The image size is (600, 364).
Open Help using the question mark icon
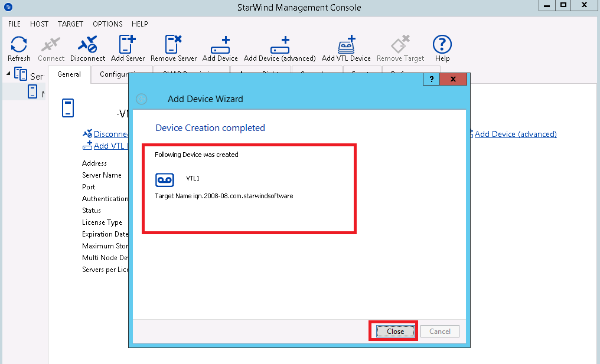(442, 46)
